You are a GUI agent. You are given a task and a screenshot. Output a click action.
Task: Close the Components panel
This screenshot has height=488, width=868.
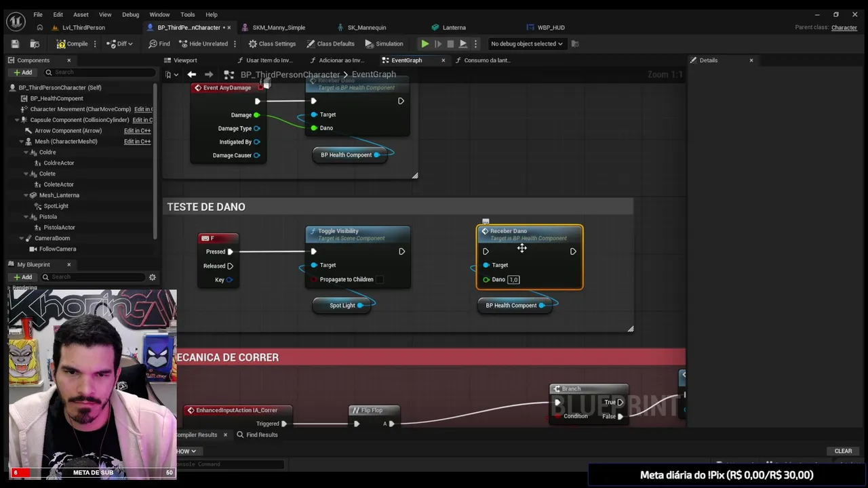(68, 60)
